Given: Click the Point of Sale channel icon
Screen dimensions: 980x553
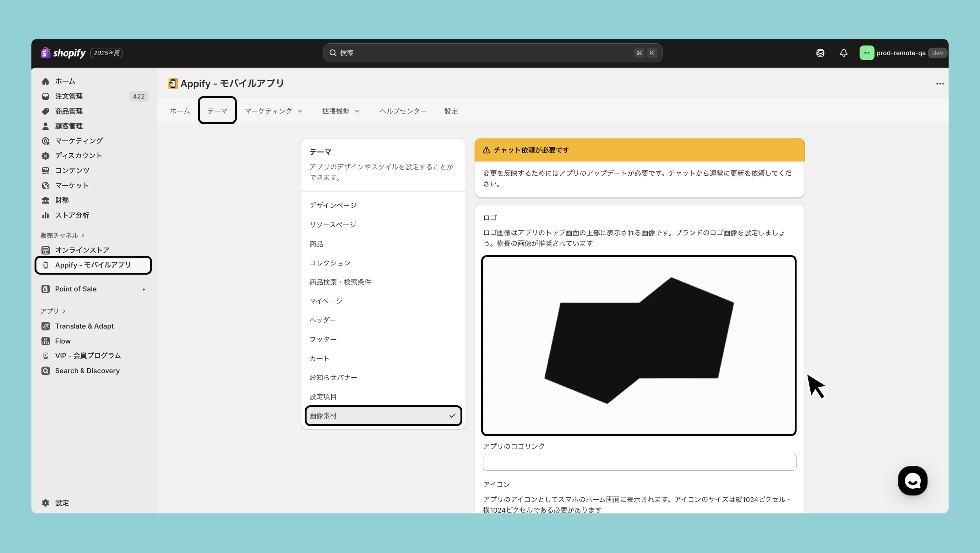Looking at the screenshot, I should [46, 289].
